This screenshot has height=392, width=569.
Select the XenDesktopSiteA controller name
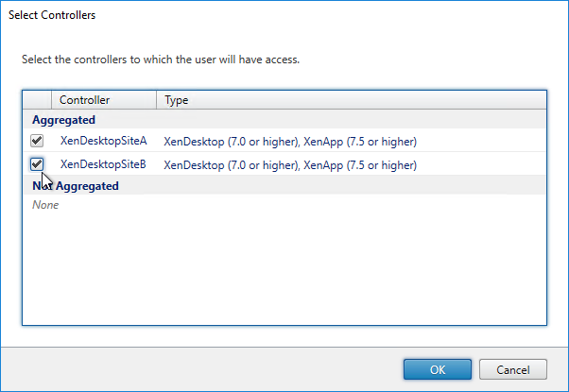(x=103, y=141)
